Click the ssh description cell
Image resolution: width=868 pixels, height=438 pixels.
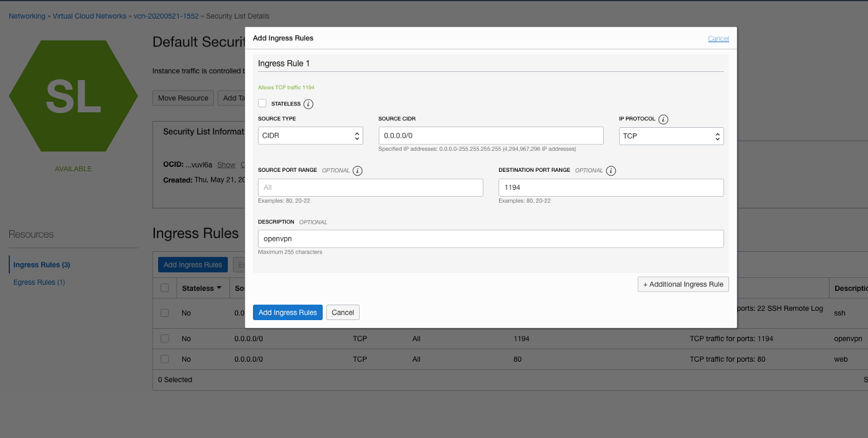839,313
